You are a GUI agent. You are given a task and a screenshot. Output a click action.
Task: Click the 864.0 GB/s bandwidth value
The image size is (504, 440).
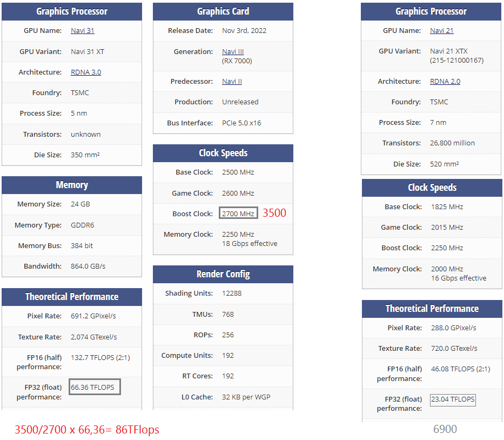(88, 266)
